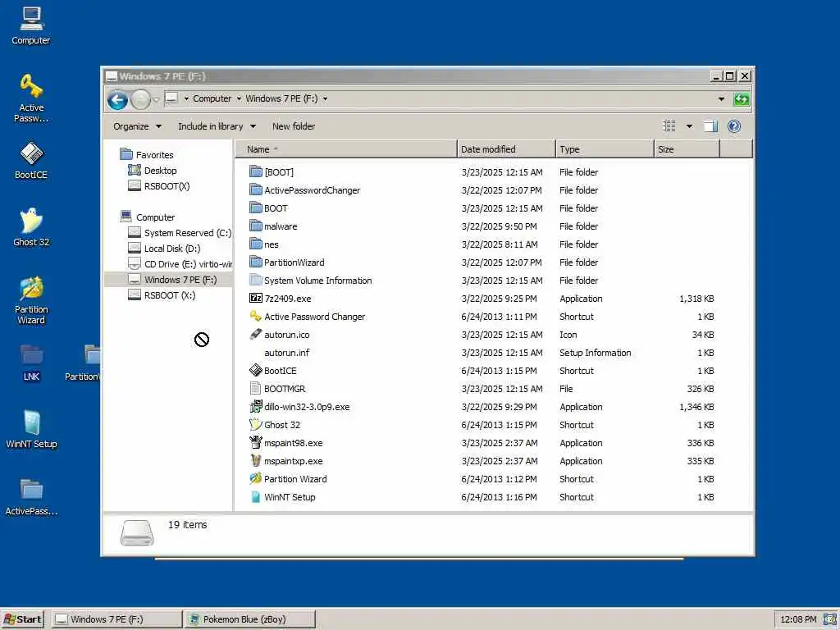Select RSBOOT (X:) drive under Computer
Image resolution: width=840 pixels, height=630 pixels.
pos(162,295)
